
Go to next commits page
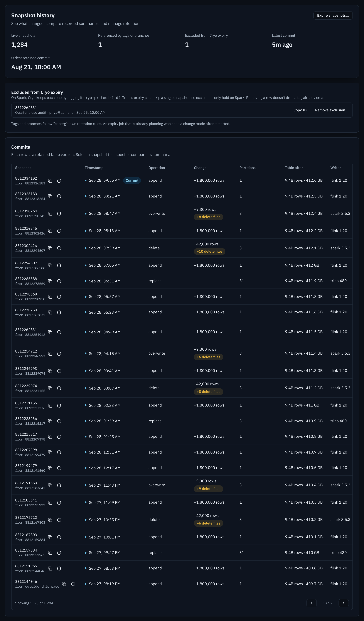pos(344,603)
